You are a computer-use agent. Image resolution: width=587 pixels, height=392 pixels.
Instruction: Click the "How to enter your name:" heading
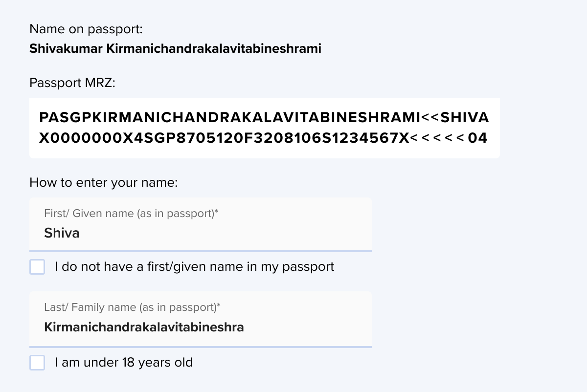pyautogui.click(x=103, y=183)
